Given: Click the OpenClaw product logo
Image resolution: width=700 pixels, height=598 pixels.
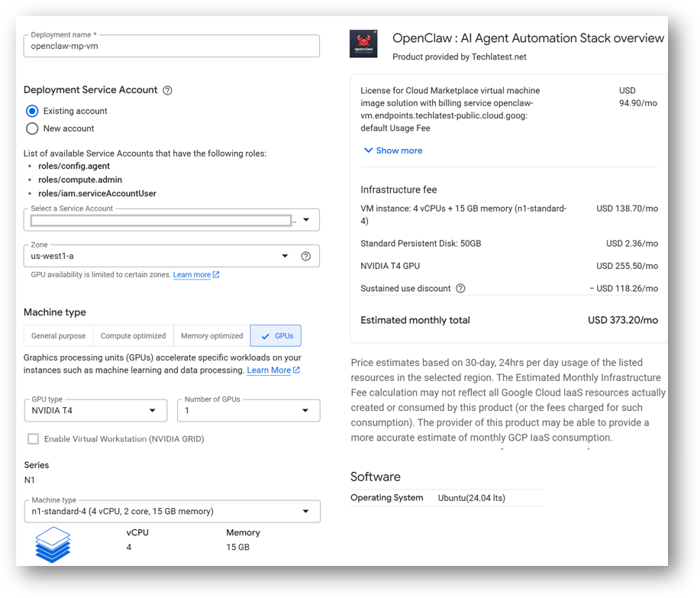Looking at the screenshot, I should pos(363,44).
